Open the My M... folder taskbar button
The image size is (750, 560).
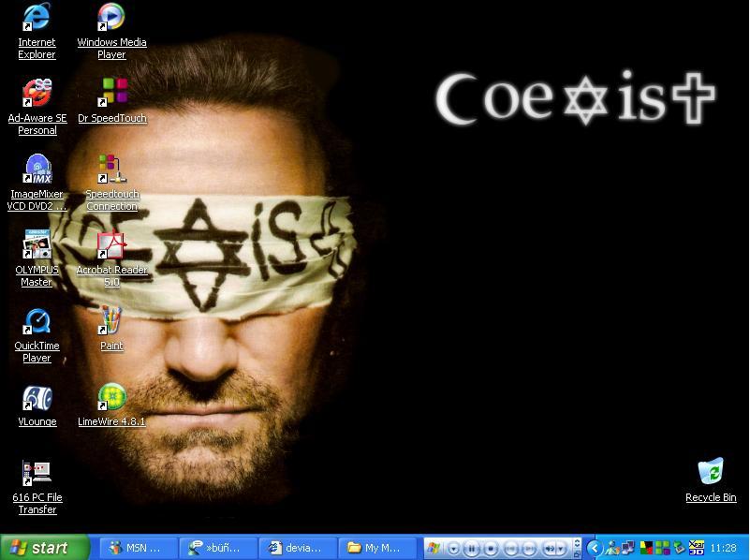[x=378, y=548]
